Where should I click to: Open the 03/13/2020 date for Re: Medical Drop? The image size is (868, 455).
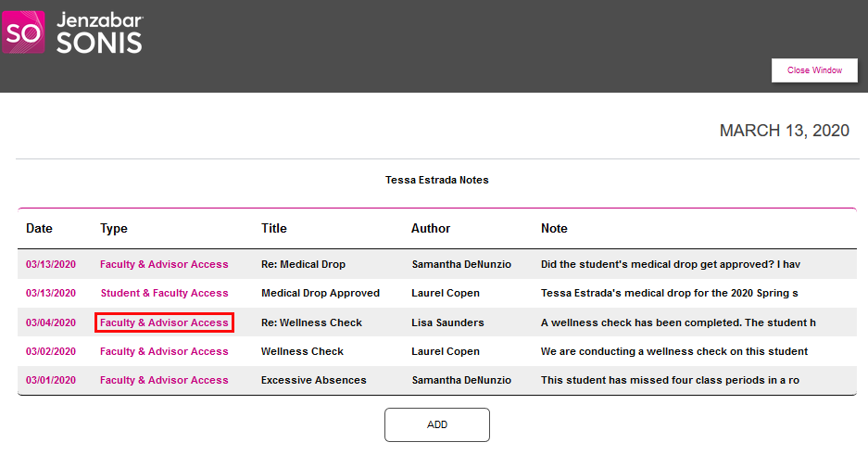[51, 265]
